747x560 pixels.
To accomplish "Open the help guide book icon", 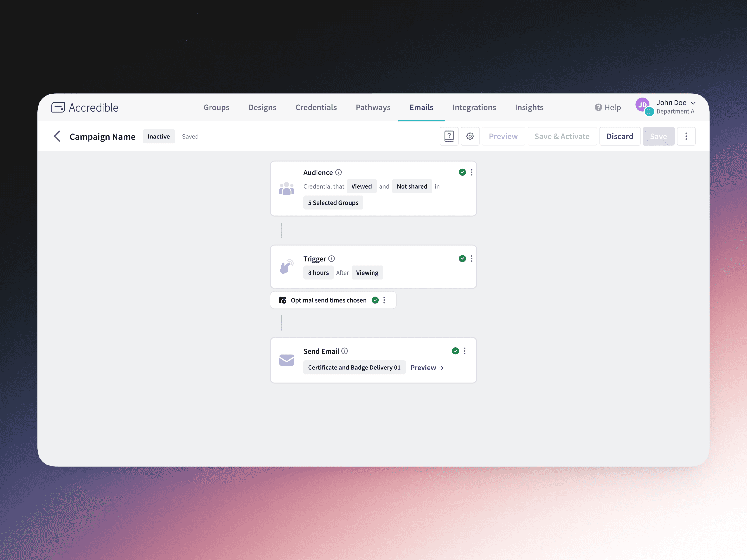I will coord(449,136).
